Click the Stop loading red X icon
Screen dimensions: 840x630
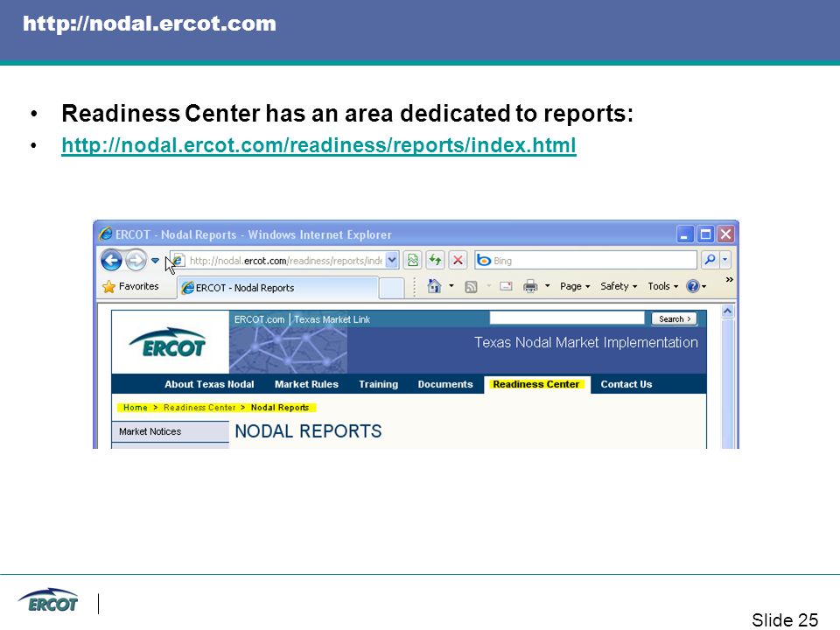[x=458, y=261]
